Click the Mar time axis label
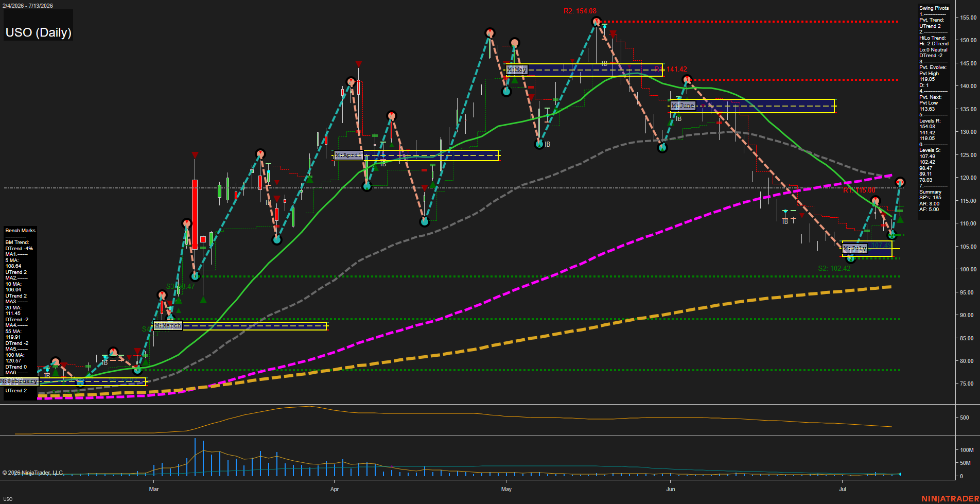Image resolution: width=980 pixels, height=504 pixels. (x=153, y=489)
